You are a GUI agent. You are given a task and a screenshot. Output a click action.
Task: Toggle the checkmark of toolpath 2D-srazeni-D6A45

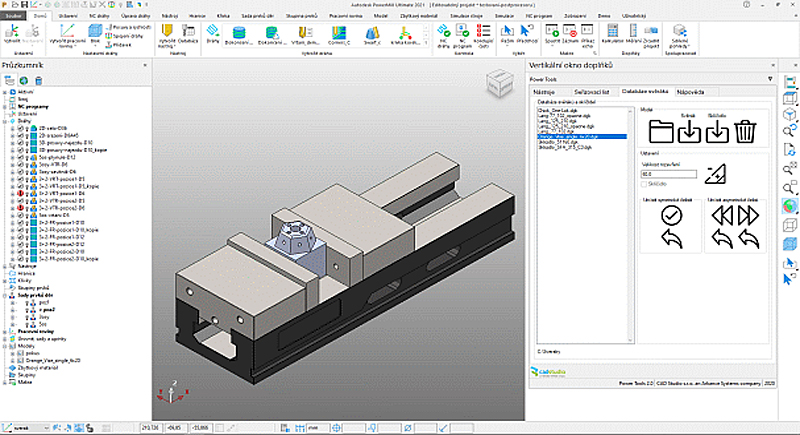click(x=20, y=136)
